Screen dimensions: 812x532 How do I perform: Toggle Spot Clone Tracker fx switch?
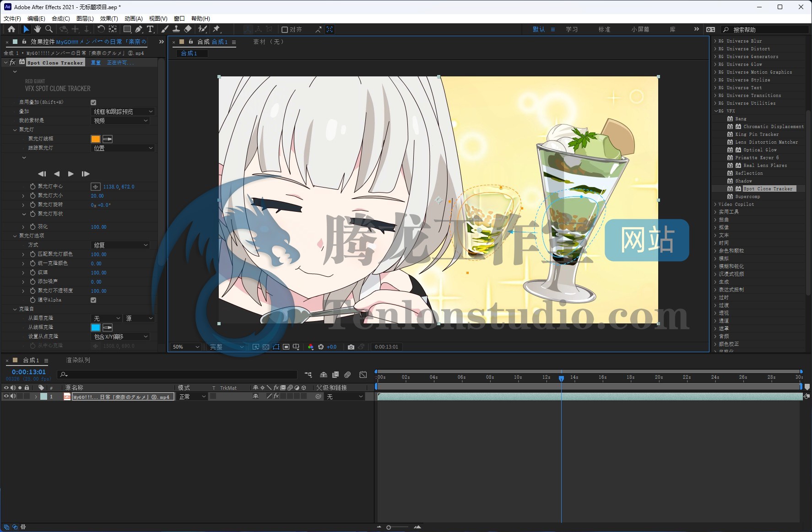coord(13,62)
